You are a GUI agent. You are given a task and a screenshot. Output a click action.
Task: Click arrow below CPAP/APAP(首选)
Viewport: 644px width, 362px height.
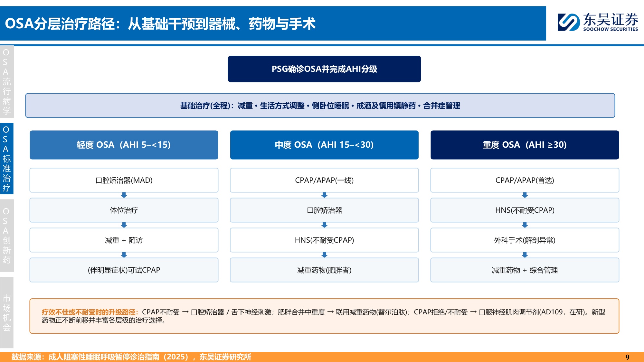(x=525, y=195)
